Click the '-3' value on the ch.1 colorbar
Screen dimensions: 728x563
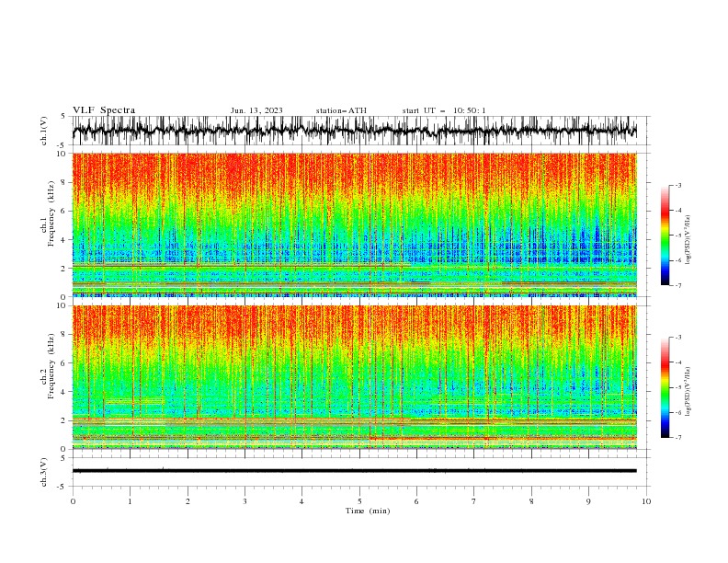tap(678, 185)
